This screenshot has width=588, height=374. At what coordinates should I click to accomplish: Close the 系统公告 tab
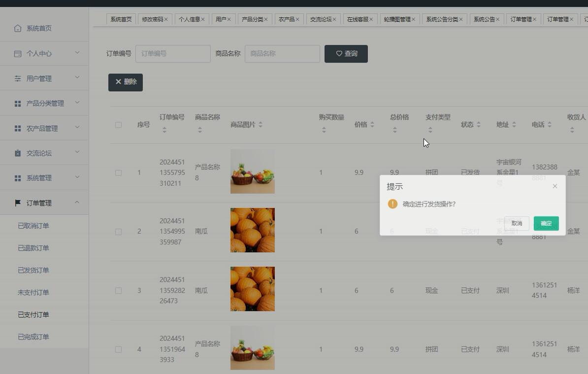coord(497,19)
